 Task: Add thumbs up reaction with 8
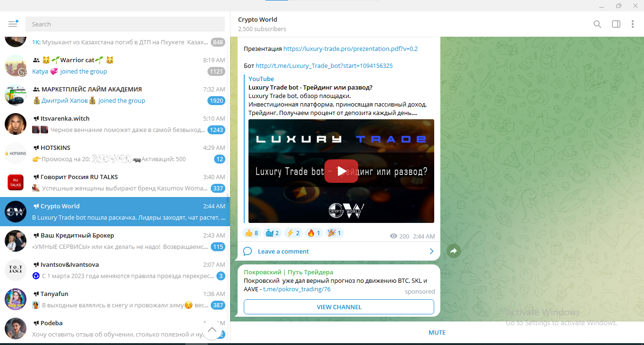pos(251,233)
